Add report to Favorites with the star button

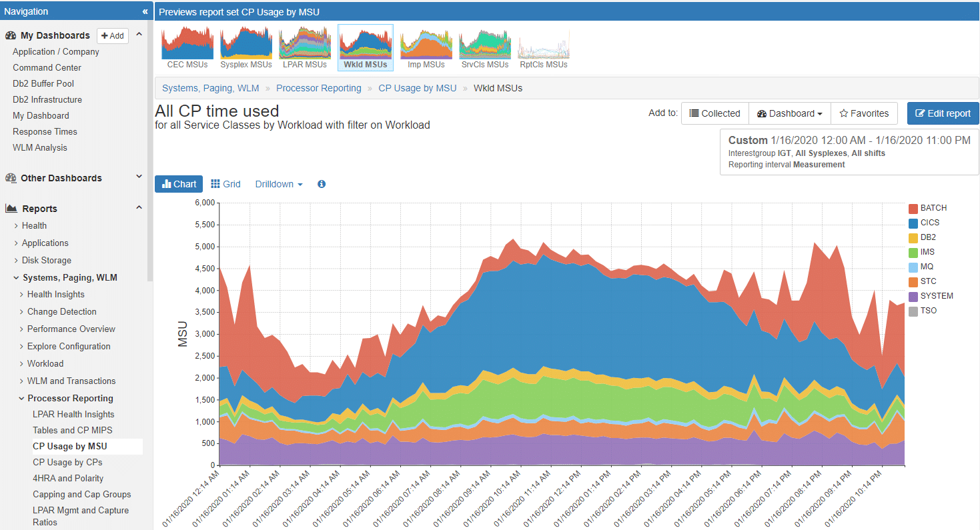pos(864,113)
